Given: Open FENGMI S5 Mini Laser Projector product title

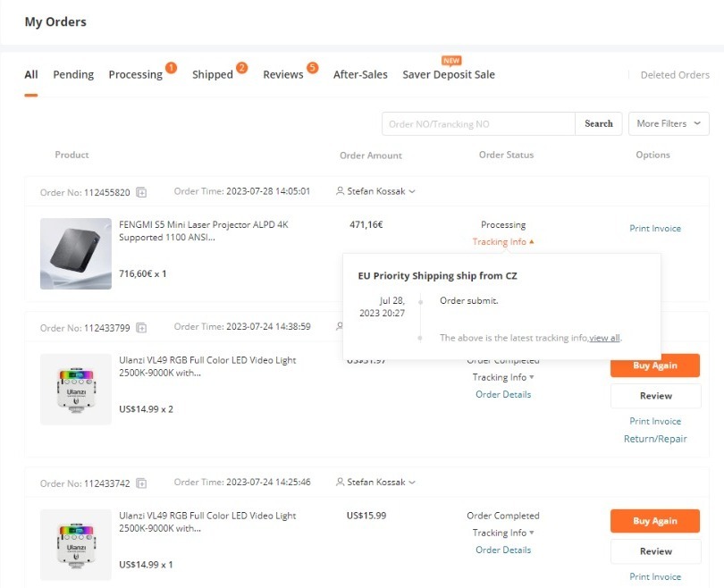Looking at the screenshot, I should coord(204,231).
